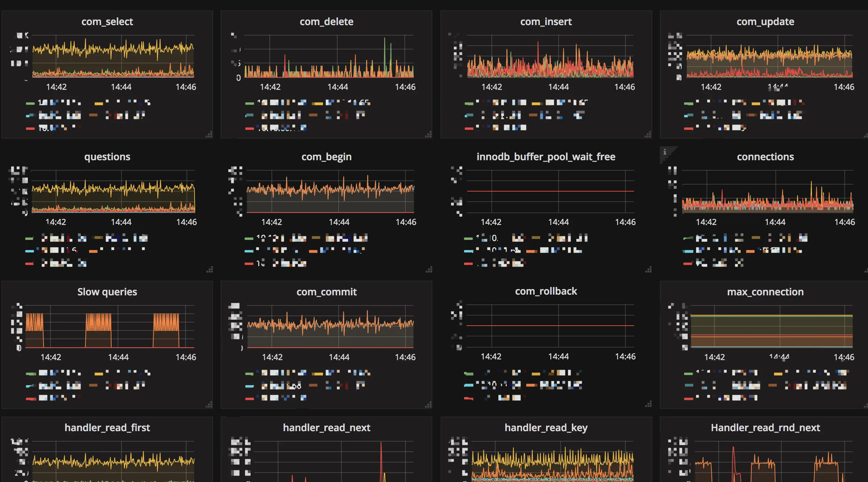The width and height of the screenshot is (868, 482).
Task: Open the panel menu for handler_read_key
Action: (x=546, y=427)
